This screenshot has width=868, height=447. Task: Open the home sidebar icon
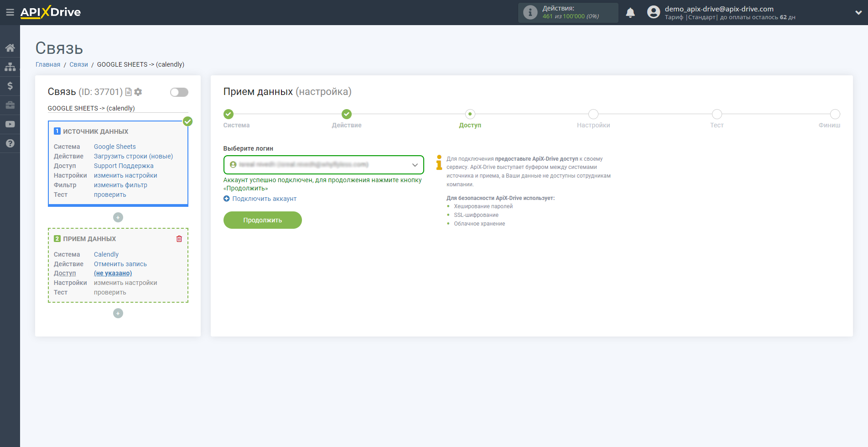[10, 47]
